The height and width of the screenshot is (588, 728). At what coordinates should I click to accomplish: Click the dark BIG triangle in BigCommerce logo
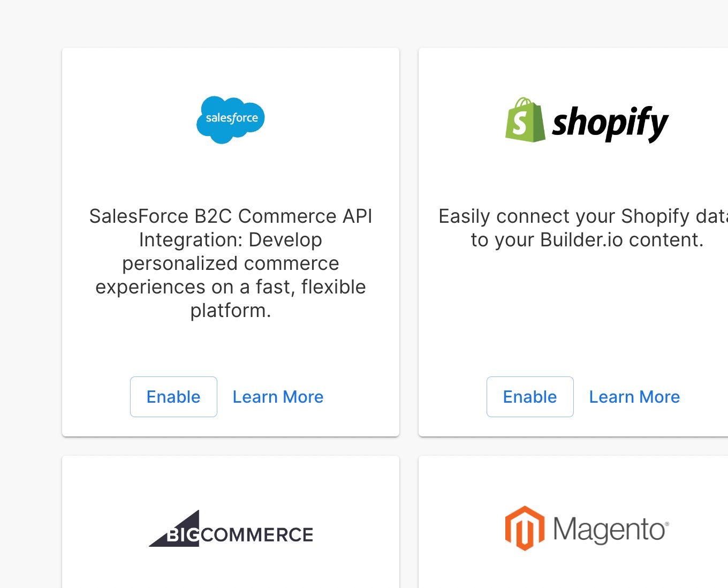tap(175, 529)
